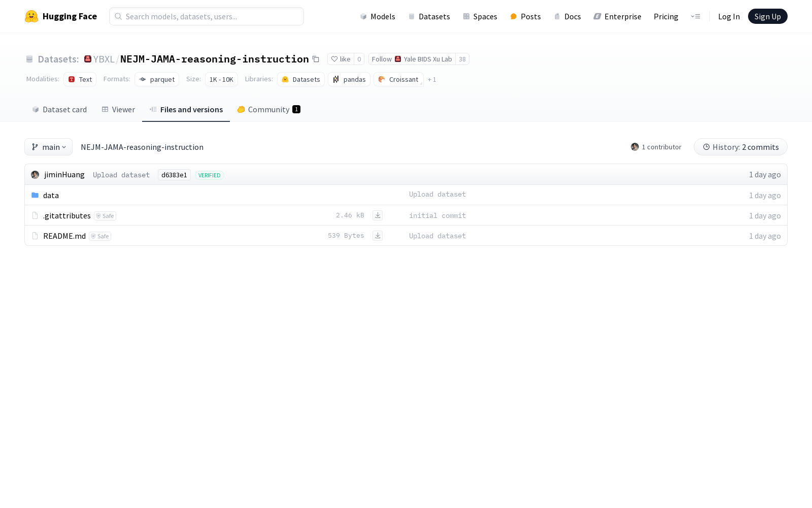The height and width of the screenshot is (508, 812).
Task: Click the search models input field
Action: click(x=207, y=17)
